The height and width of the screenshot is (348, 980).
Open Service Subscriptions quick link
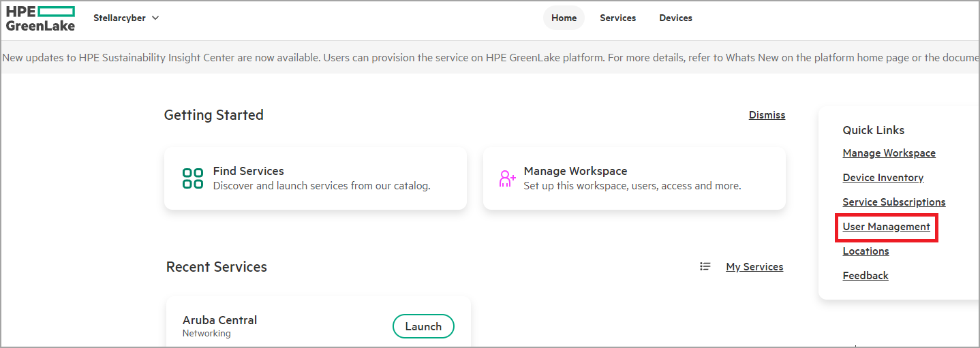point(893,202)
